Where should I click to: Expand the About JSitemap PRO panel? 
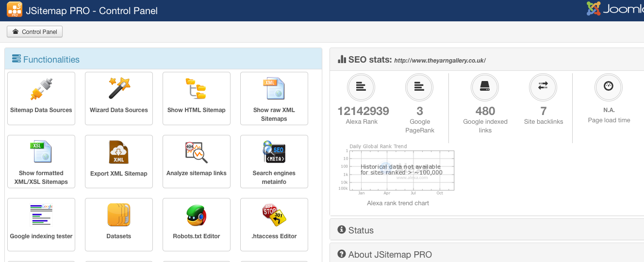[487, 254]
